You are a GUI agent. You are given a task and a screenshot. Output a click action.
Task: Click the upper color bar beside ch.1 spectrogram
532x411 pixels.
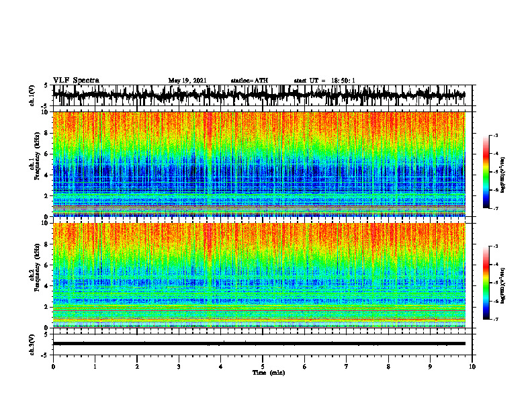pos(486,172)
